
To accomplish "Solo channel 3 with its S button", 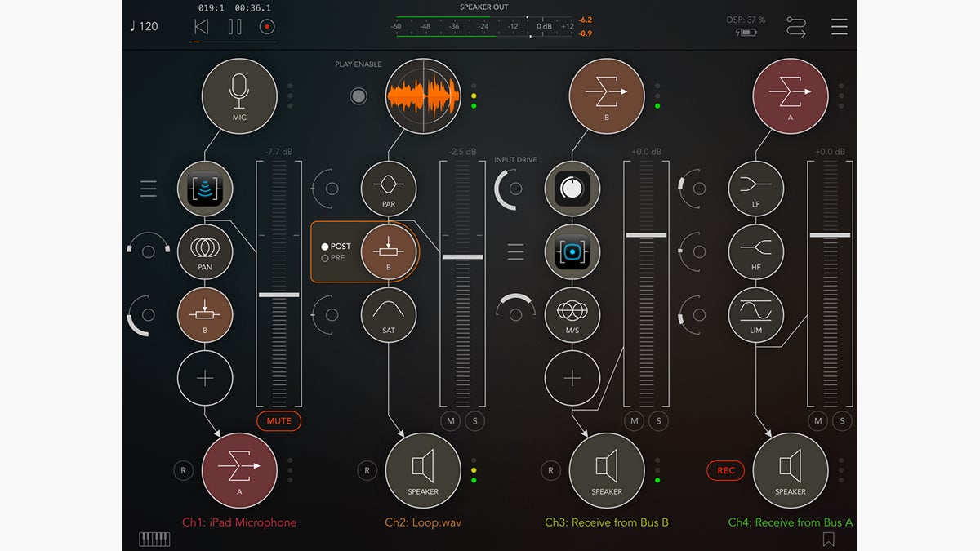I will click(657, 421).
